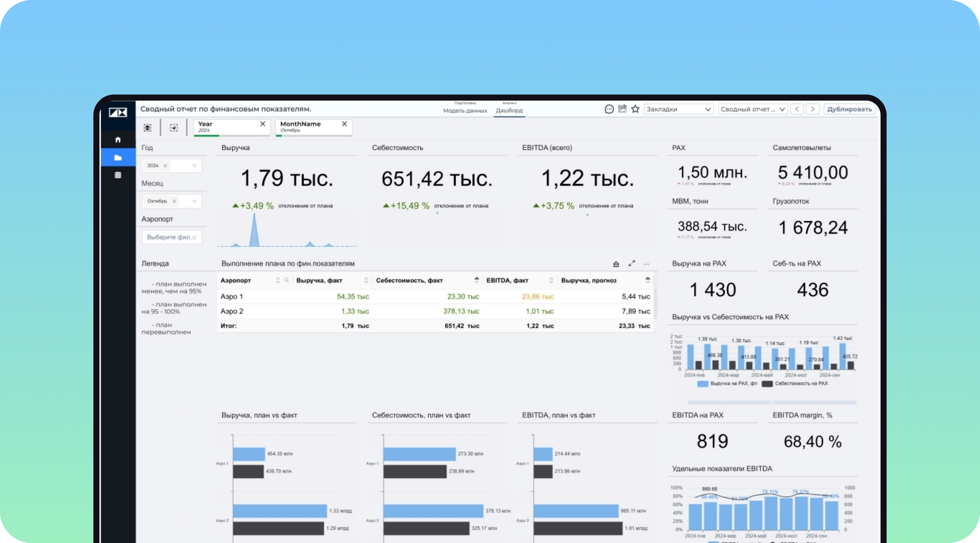Click the star favorite icon
Screen dimensions: 980x543
pos(635,109)
